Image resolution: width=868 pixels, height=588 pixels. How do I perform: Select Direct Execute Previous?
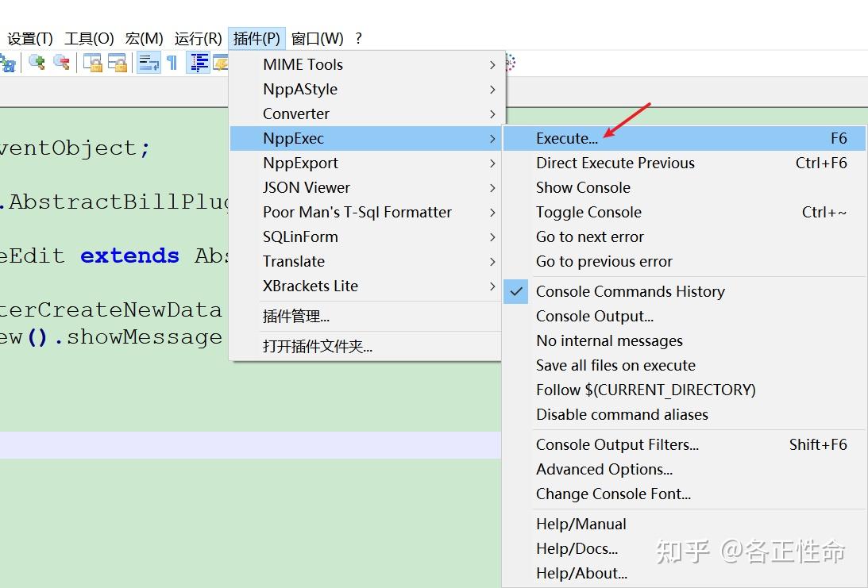click(x=615, y=163)
